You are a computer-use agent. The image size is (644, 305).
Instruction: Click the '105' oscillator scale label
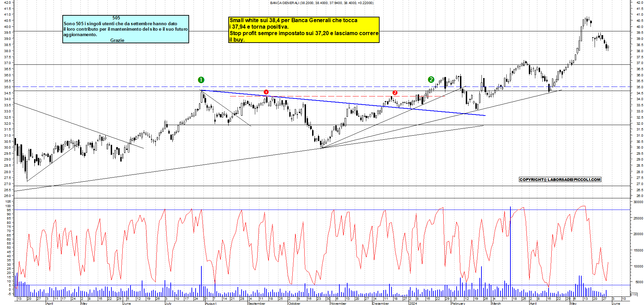(8, 202)
